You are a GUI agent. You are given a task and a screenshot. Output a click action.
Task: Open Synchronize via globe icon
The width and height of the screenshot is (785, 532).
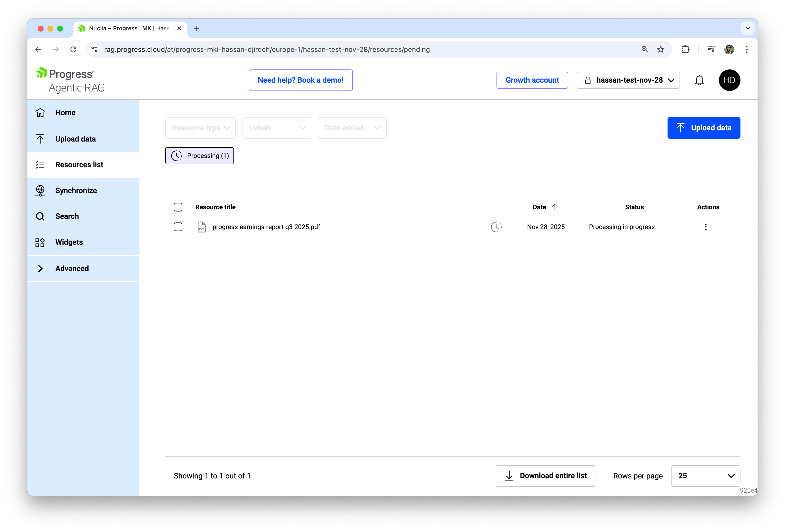40,190
